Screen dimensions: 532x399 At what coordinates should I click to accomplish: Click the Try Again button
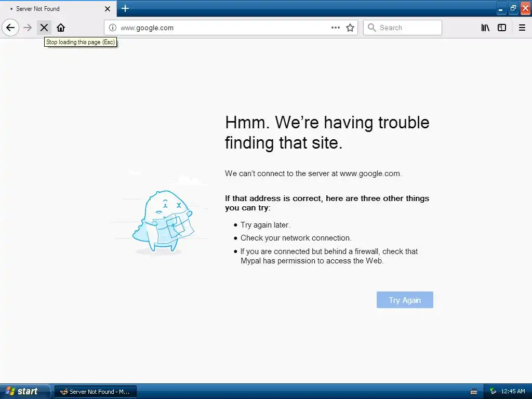click(405, 300)
